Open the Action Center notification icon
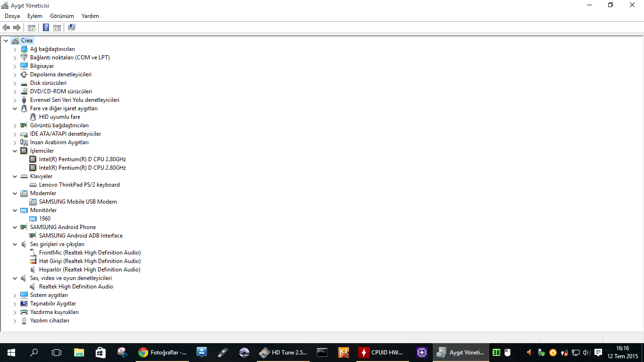Viewport: 644px width, 362px height. 598,352
